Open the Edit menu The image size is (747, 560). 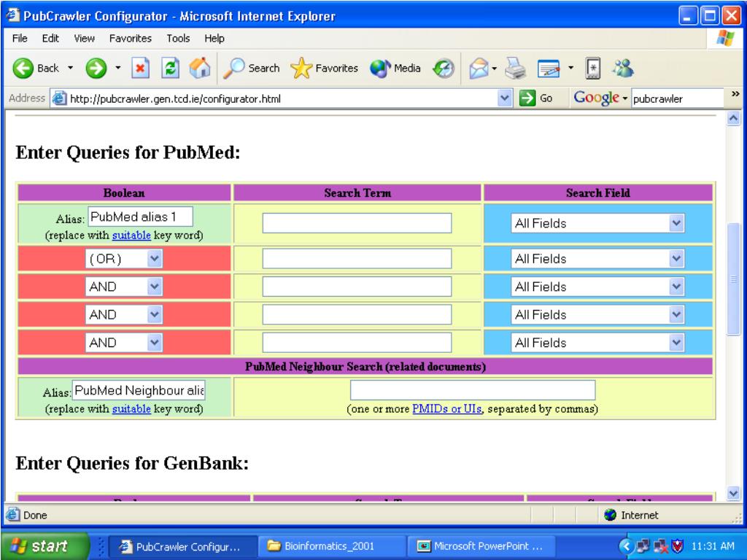coord(50,39)
